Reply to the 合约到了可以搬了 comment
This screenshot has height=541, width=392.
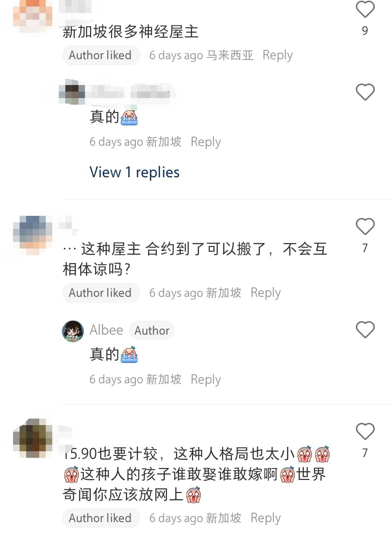[x=266, y=293]
